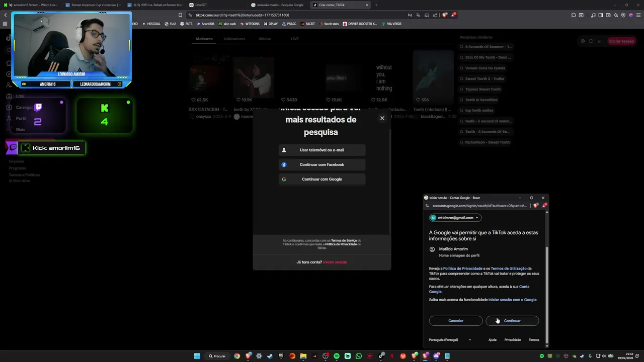Screen dimensions: 644x362
Task: Click Brave Shields icon in address bar
Action: [x=445, y=15]
